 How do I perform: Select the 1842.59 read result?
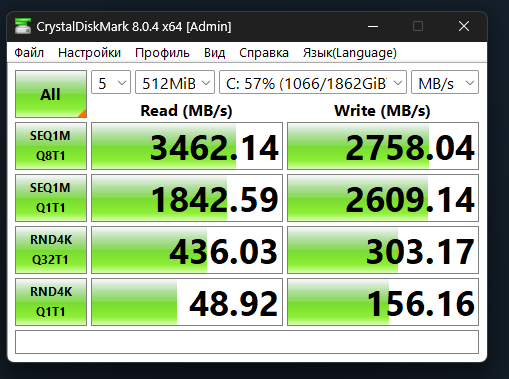point(187,198)
